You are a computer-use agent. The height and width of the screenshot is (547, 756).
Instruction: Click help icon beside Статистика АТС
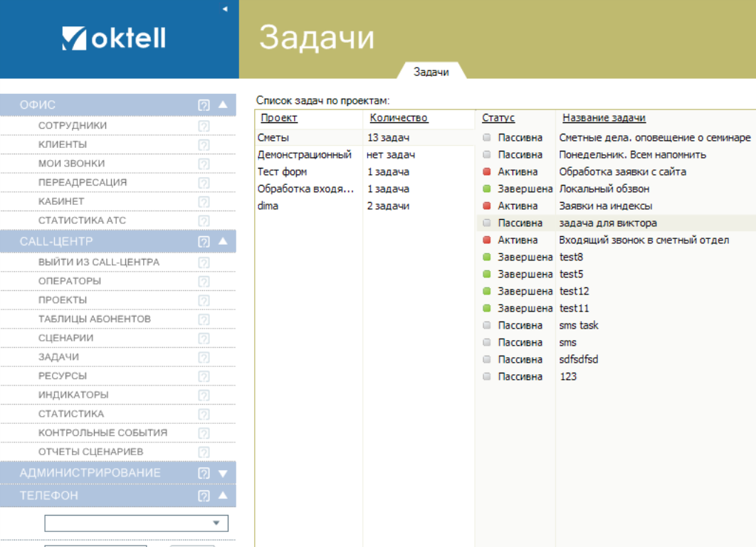coord(204,221)
